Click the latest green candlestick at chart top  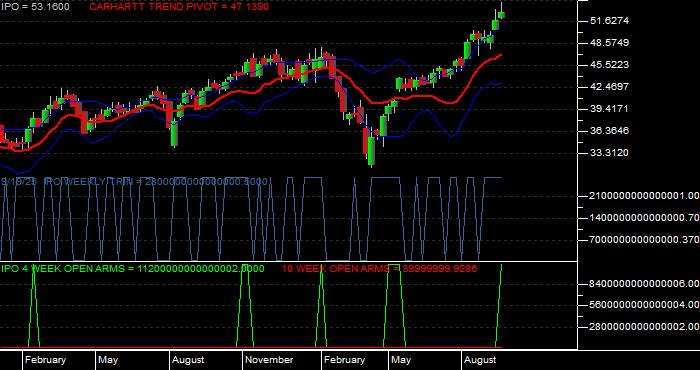pyautogui.click(x=501, y=15)
